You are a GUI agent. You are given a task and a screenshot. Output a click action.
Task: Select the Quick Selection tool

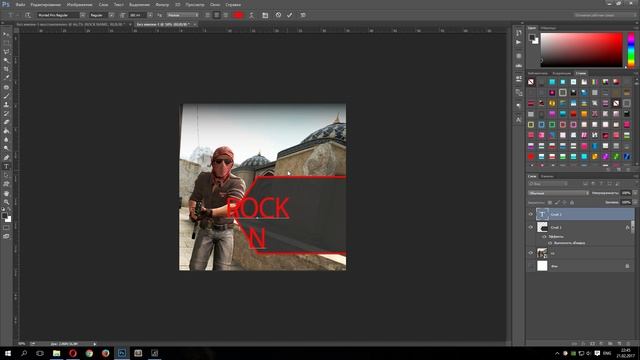[x=6, y=60]
